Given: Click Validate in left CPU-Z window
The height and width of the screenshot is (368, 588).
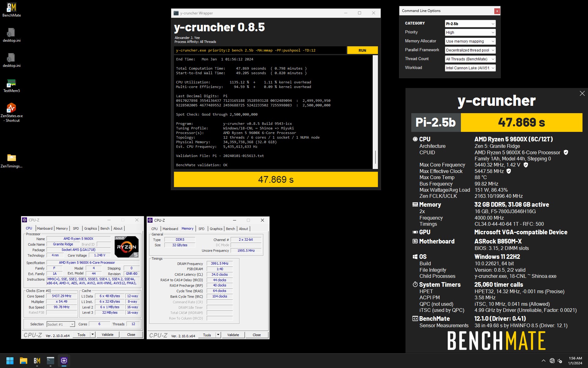Looking at the screenshot, I should [x=107, y=335].
